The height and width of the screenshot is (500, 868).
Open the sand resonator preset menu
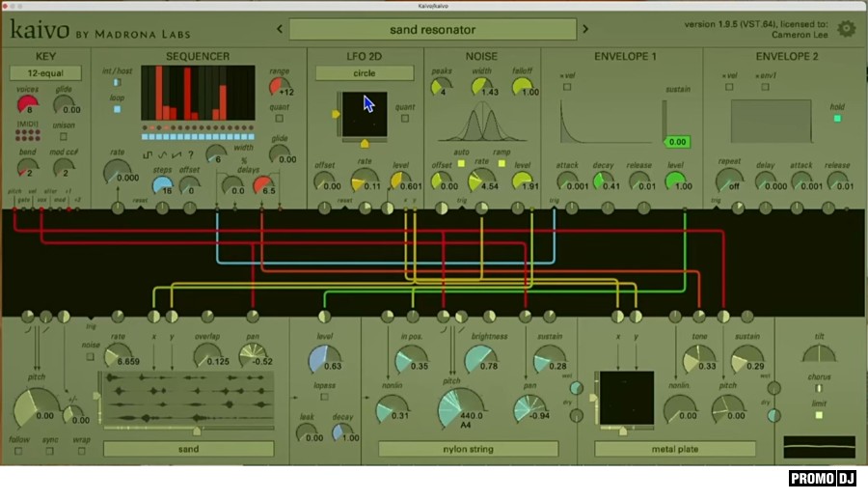click(x=432, y=29)
